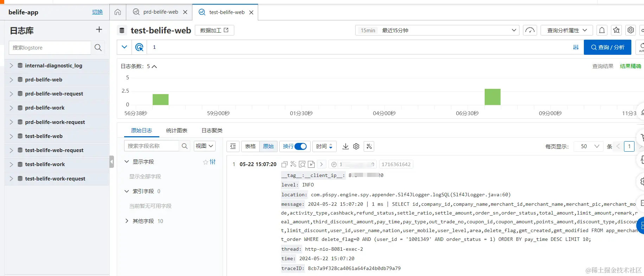Collapse the 显示字段 section
The height and width of the screenshot is (276, 644).
[x=127, y=162]
